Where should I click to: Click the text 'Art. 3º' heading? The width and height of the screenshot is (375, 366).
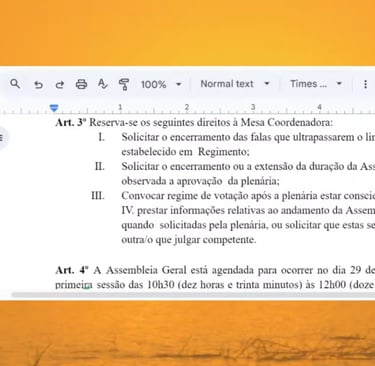(71, 122)
